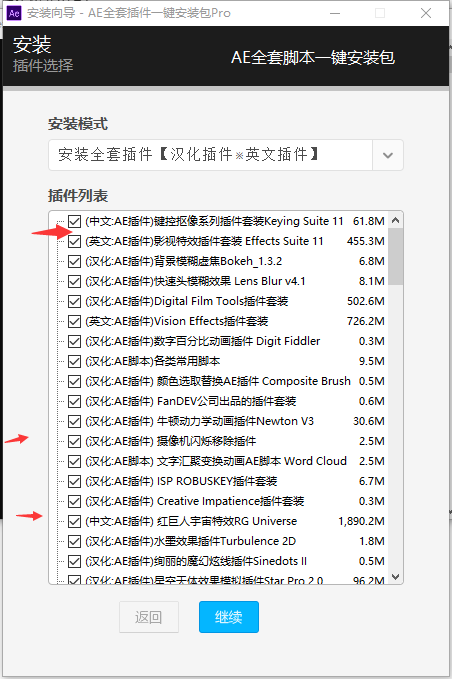
Task: Select 各类常用脚本 row text
Action: [x=153, y=361]
